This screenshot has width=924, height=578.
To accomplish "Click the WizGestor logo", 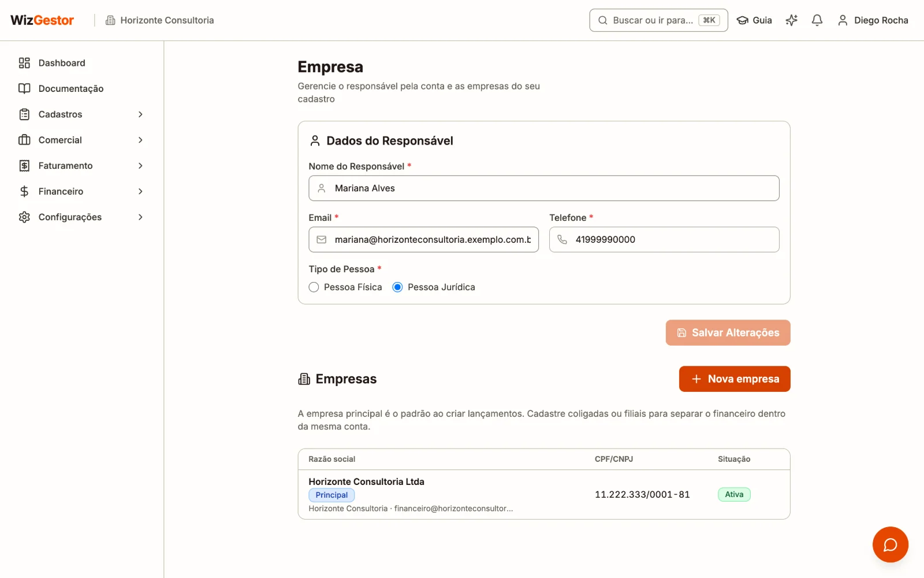I will (x=42, y=20).
